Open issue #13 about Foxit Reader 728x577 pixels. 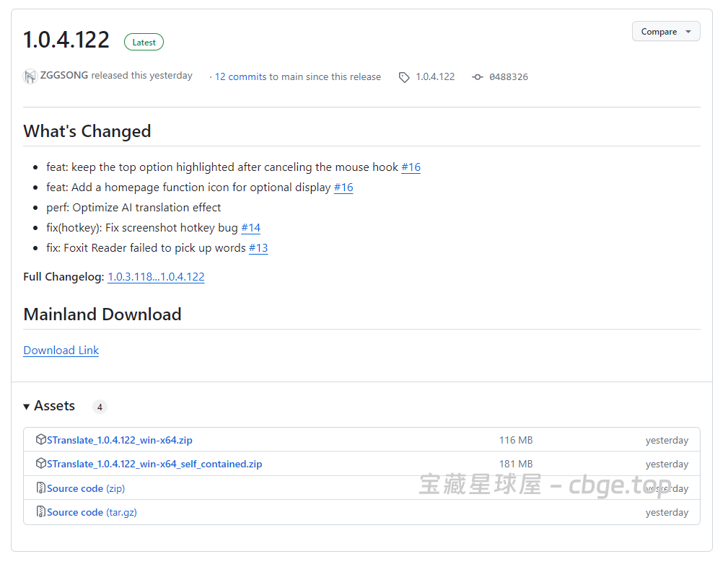258,247
